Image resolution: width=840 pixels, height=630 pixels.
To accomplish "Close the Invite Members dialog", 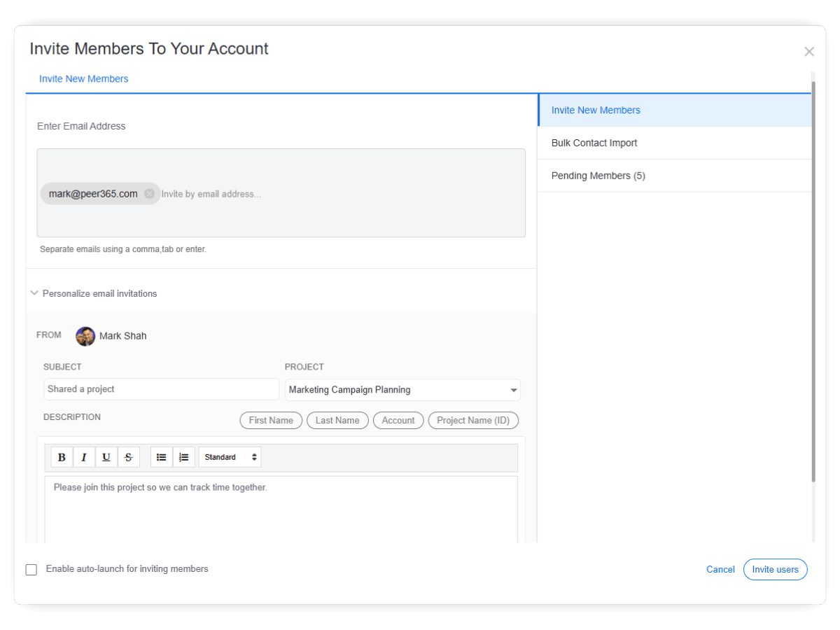I will [809, 52].
